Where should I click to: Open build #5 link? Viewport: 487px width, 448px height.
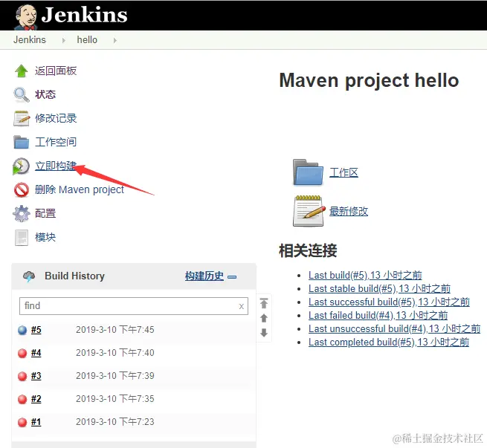click(x=36, y=330)
